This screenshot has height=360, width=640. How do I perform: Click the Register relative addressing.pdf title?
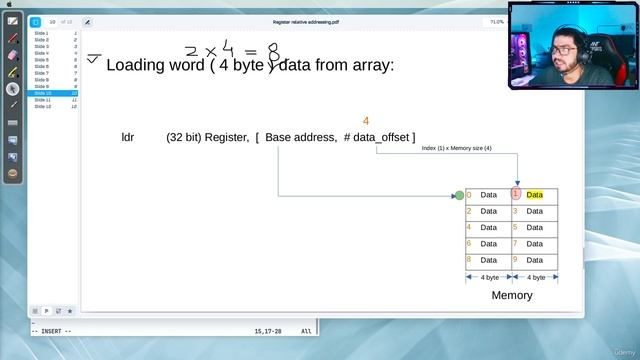coord(306,22)
